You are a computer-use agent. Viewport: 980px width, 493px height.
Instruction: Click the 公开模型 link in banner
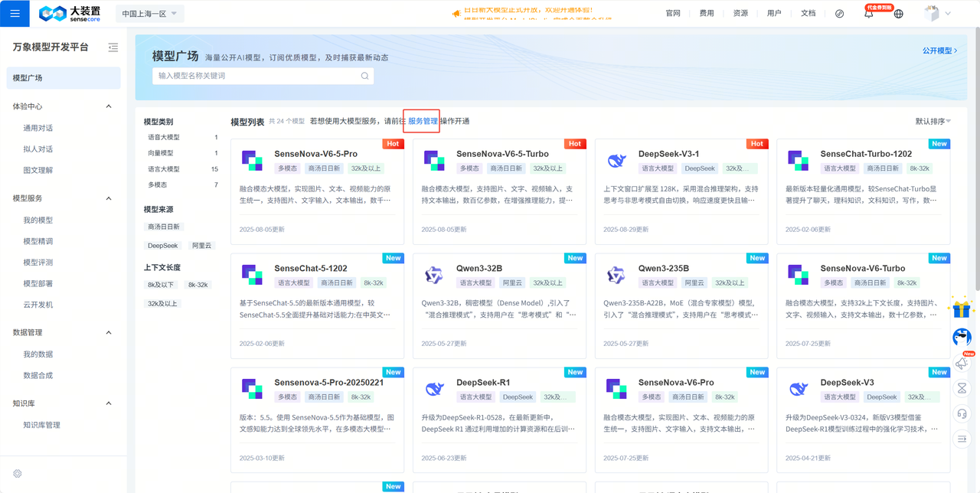click(939, 51)
